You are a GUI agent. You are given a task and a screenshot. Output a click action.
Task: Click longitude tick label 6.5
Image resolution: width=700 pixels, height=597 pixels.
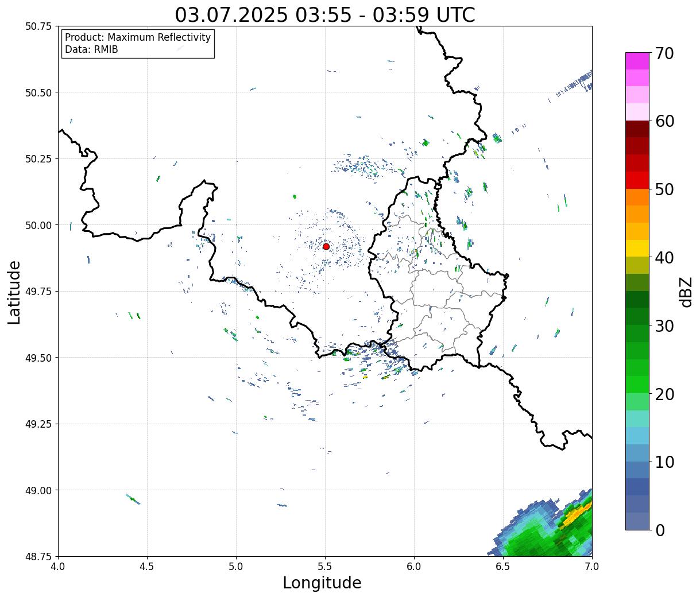tap(503, 566)
